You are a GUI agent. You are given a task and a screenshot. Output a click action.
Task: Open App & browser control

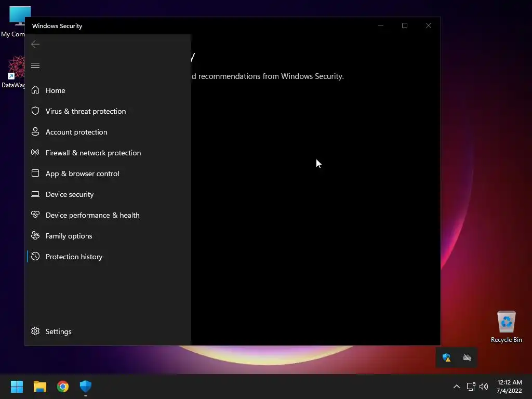108,174
